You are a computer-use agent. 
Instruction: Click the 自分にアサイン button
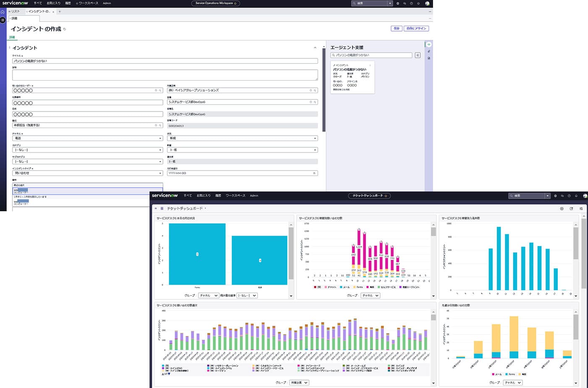pos(416,29)
